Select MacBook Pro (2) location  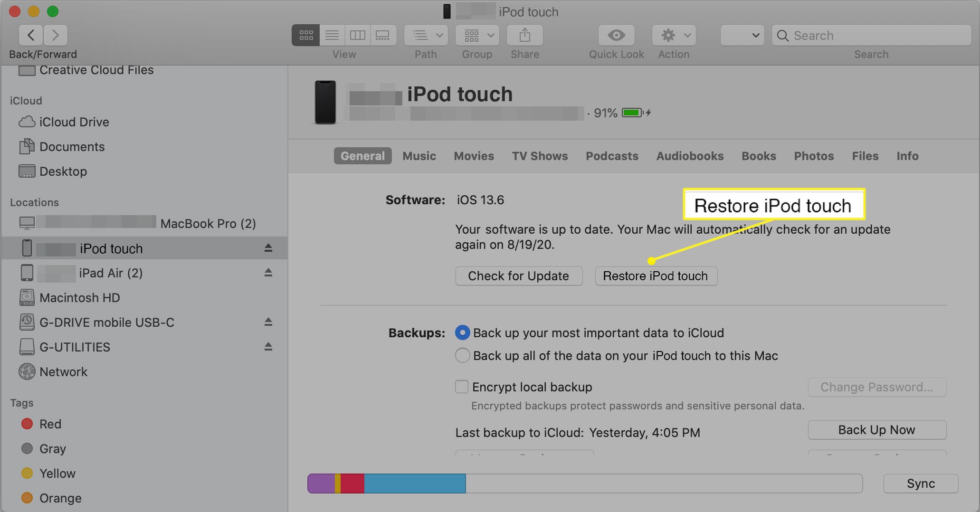click(137, 223)
